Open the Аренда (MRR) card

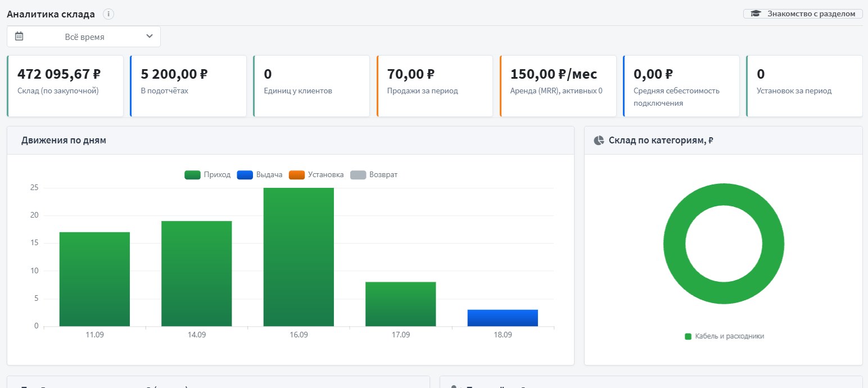(x=558, y=86)
